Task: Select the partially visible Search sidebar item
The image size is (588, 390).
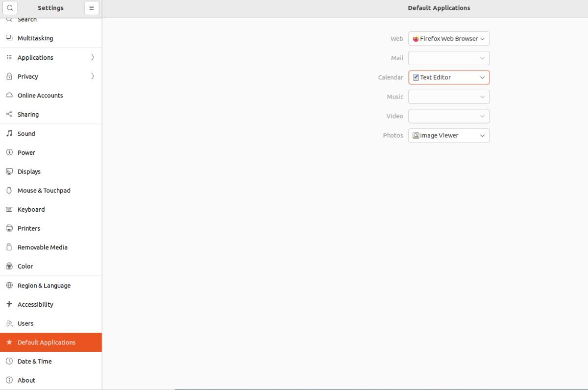Action: pos(51,23)
